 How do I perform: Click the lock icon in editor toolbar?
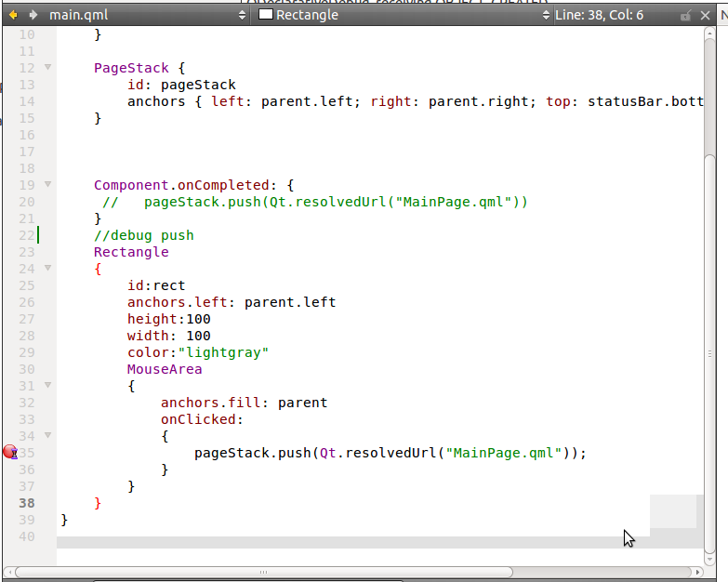pyautogui.click(x=685, y=16)
